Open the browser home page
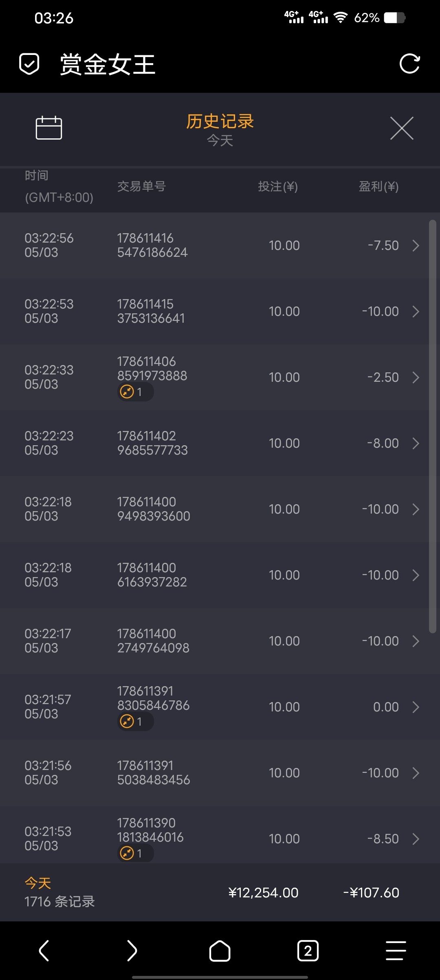Viewport: 440px width, 980px height. click(x=220, y=951)
